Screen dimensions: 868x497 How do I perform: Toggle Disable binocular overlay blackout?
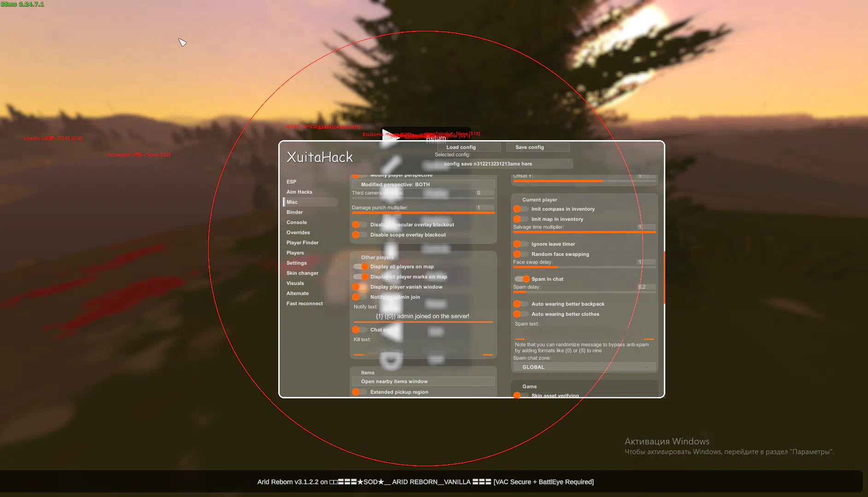coord(359,225)
